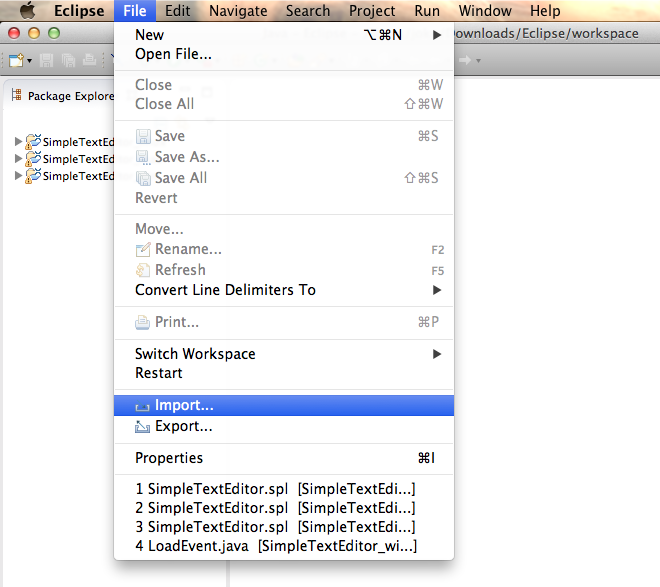Image resolution: width=660 pixels, height=587 pixels.
Task: Choose Restart from the File menu
Action: pyautogui.click(x=284, y=373)
